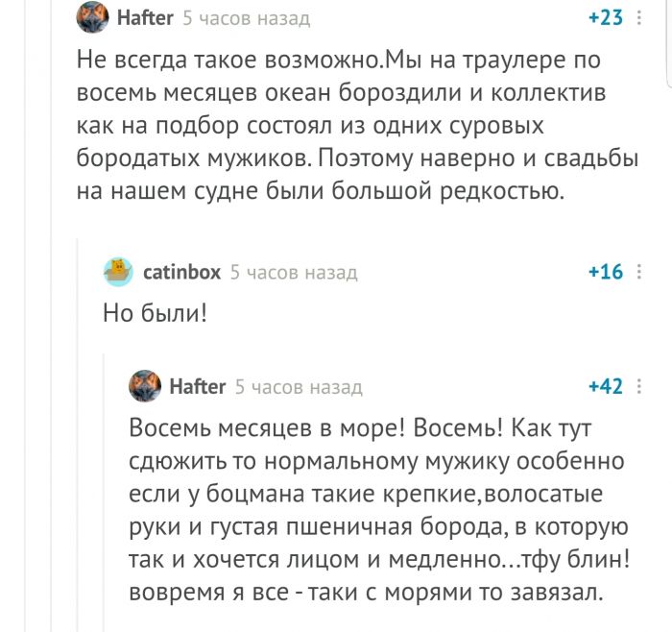Image resolution: width=672 pixels, height=632 pixels.
Task: Open three-dot menu beside +16 rating
Action: point(639,272)
